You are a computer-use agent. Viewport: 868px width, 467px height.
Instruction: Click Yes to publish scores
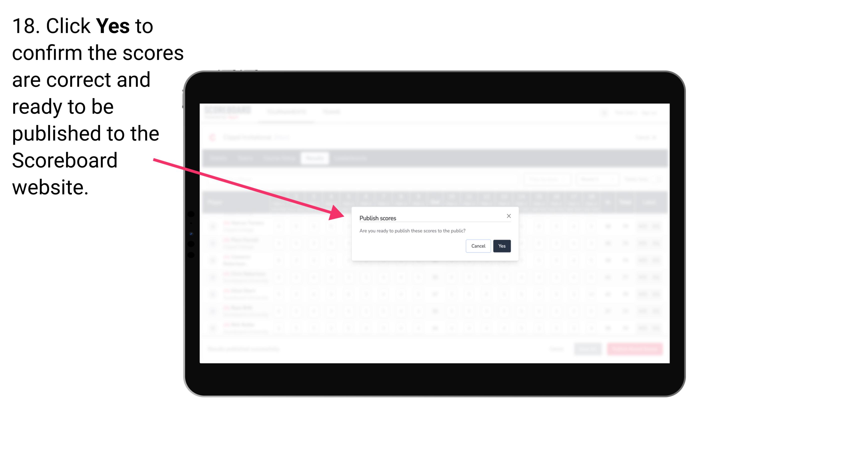point(501,245)
